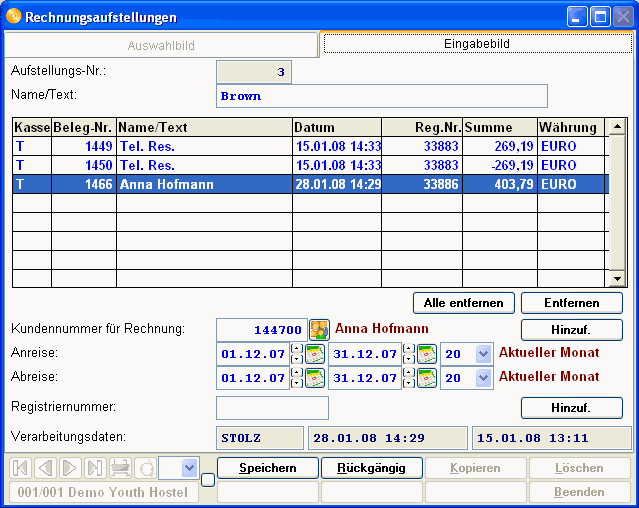Expand the Anreise dropdown showing 20

[x=483, y=354]
